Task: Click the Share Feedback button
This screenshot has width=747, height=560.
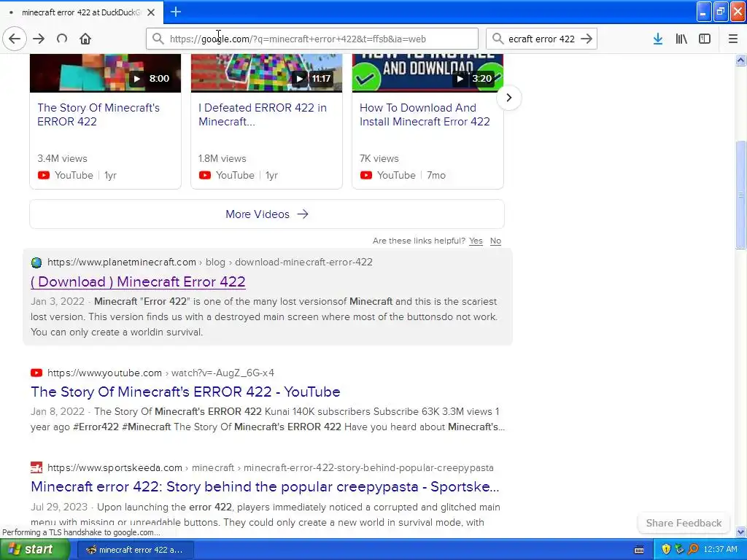Action: (x=684, y=523)
